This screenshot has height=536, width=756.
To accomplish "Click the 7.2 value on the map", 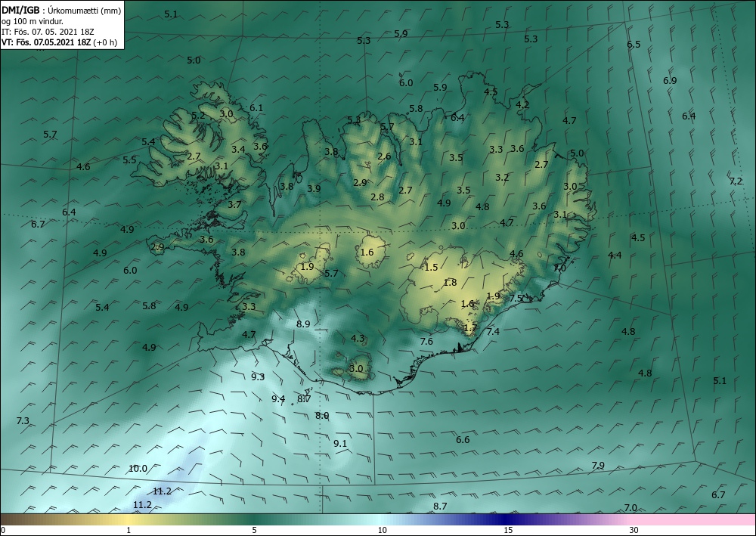I will (736, 181).
